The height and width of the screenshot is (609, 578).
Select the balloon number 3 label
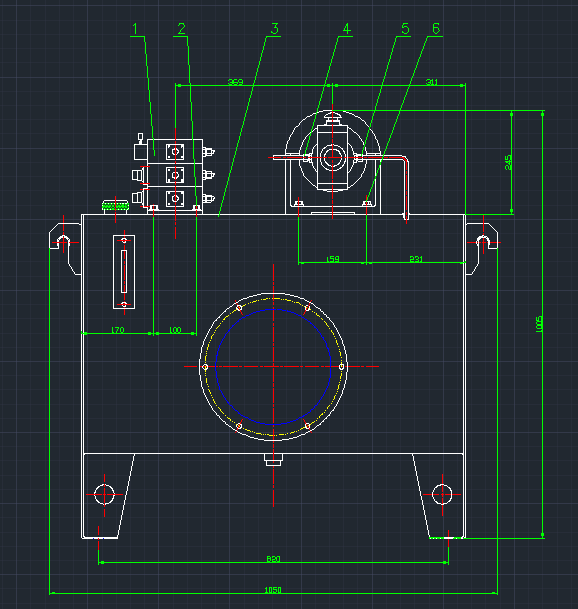[x=275, y=29]
